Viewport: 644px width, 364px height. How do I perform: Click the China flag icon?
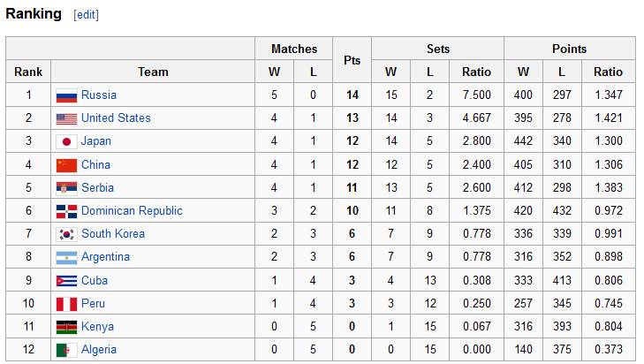point(66,165)
